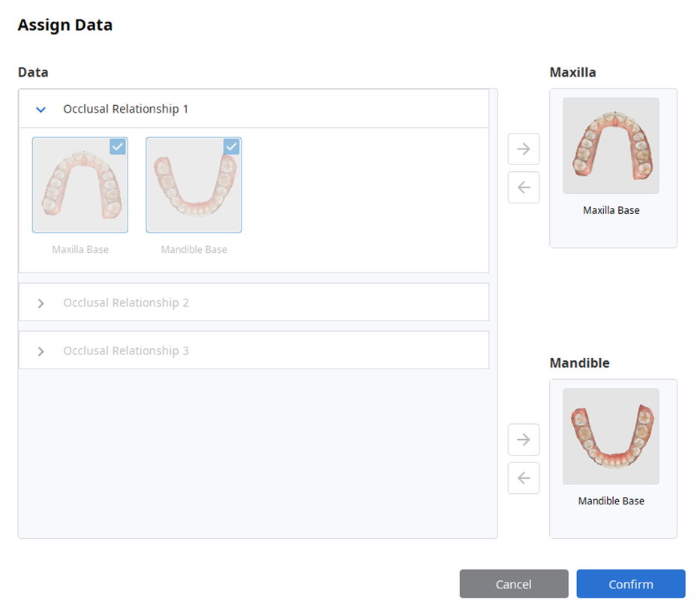The height and width of the screenshot is (605, 700).
Task: Click the left arrow to unassign Maxilla data
Action: [523, 187]
